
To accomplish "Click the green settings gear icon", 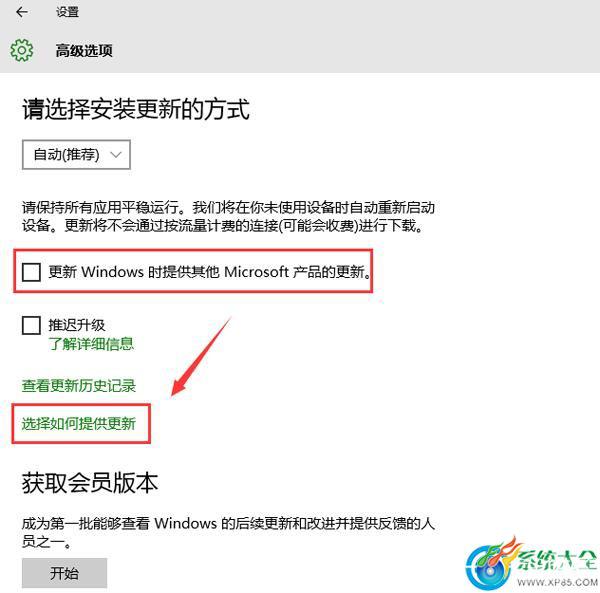I will point(21,50).
